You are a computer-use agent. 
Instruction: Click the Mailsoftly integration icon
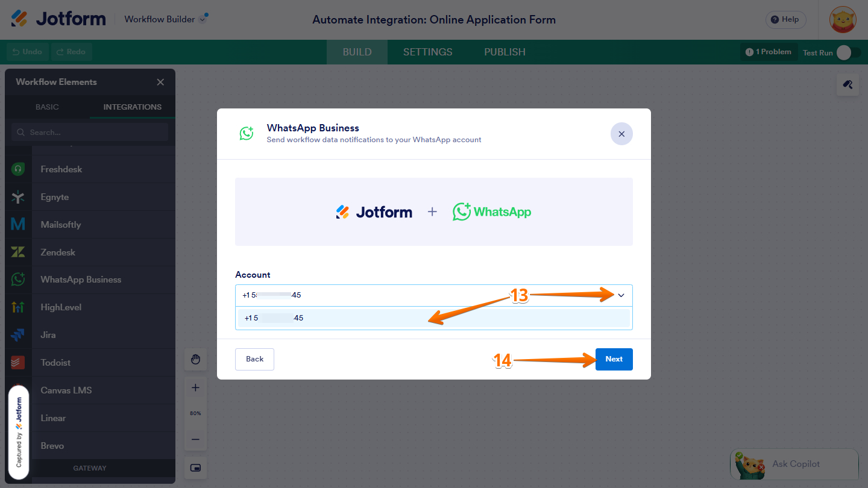(x=18, y=225)
